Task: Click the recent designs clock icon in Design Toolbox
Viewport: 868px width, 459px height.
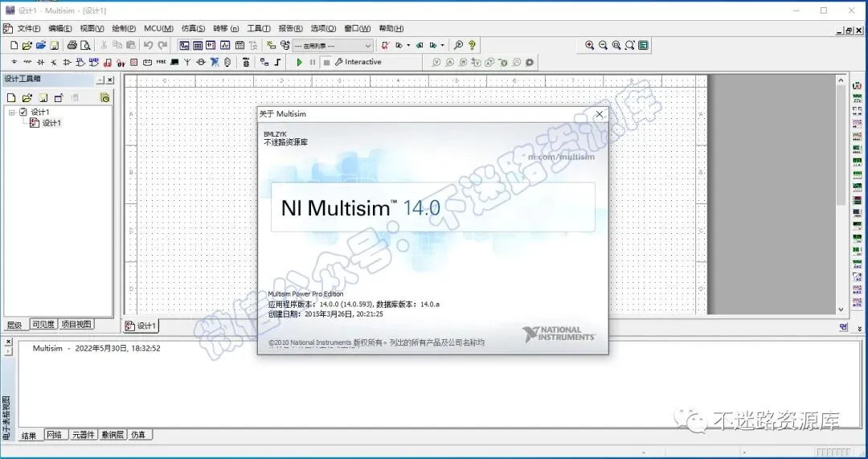Action: 104,98
